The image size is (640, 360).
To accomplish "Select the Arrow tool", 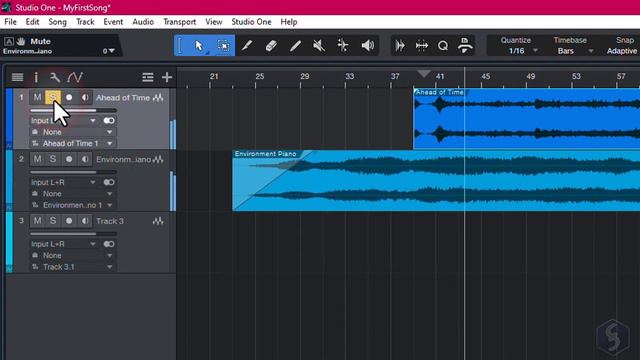I will [x=199, y=45].
